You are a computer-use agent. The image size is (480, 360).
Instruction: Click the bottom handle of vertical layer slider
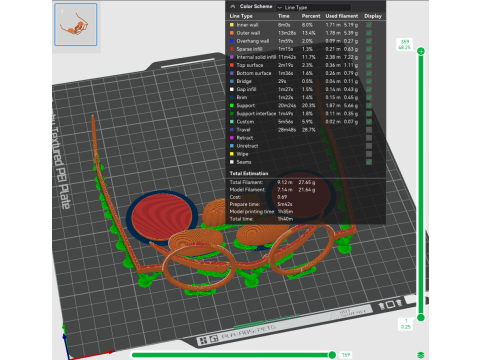tap(421, 318)
